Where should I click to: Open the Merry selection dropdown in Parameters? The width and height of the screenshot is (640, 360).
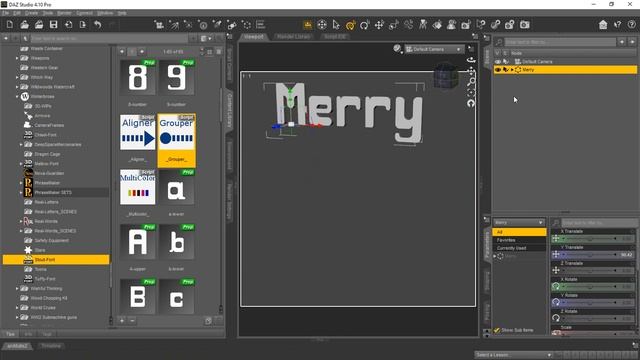[x=518, y=222]
